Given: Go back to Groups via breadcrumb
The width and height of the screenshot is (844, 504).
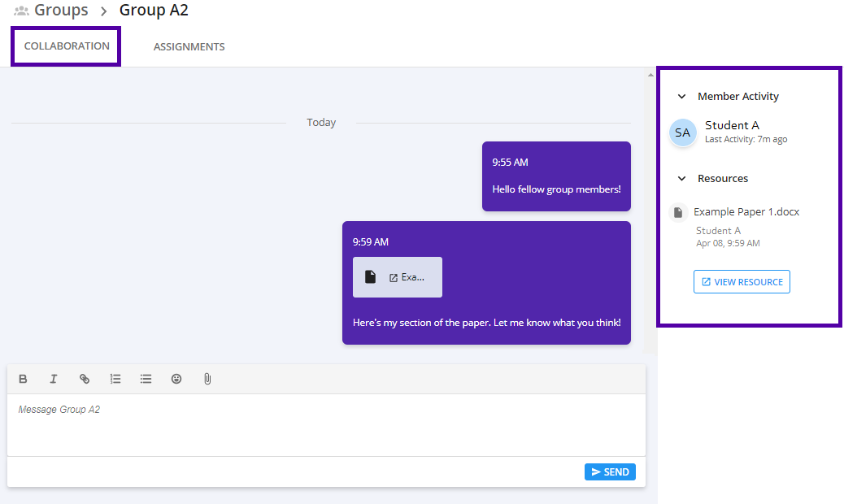Looking at the screenshot, I should pyautogui.click(x=61, y=11).
